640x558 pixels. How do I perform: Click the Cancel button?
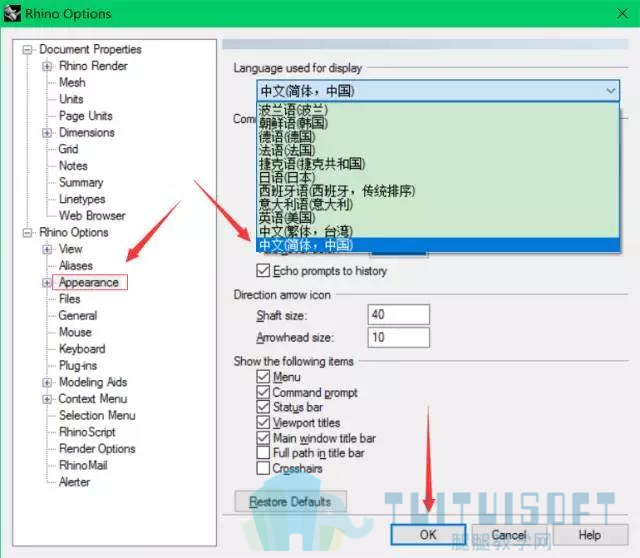(509, 534)
